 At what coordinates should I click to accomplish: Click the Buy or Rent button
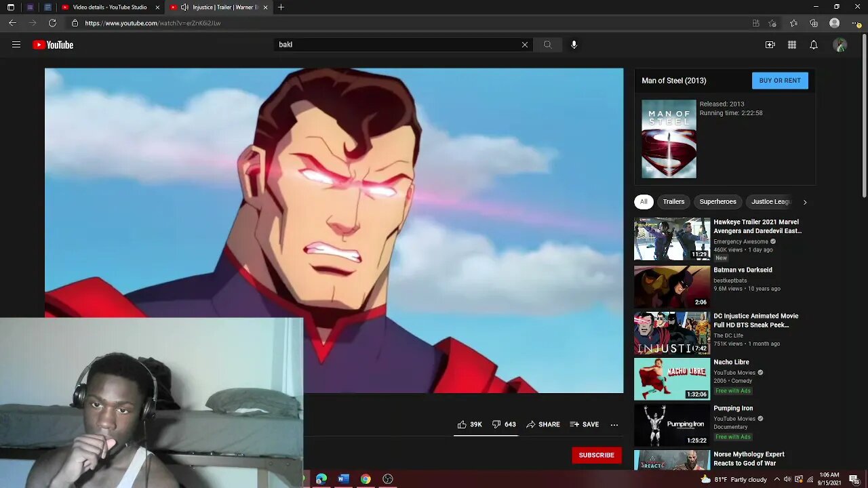pyautogui.click(x=780, y=81)
